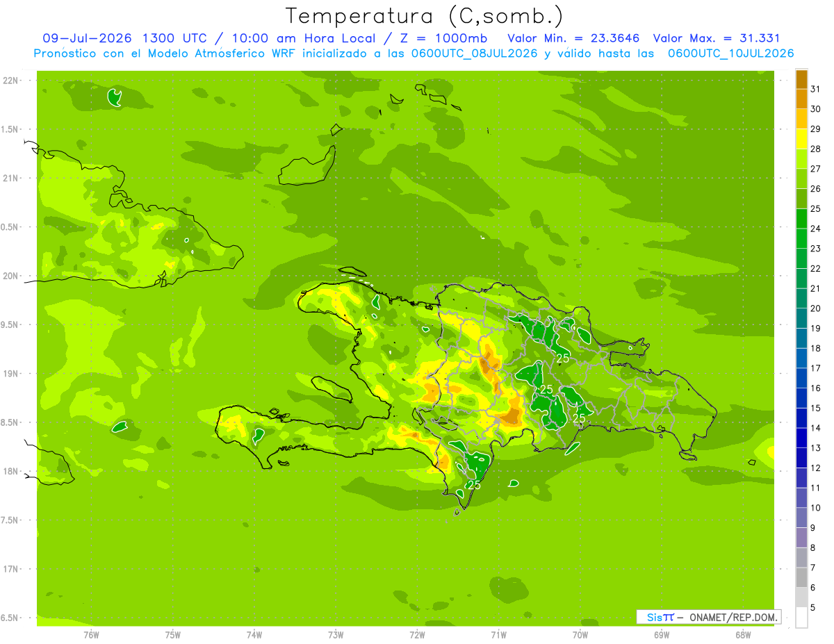Click the legend value "15"
The width and height of the screenshot is (834, 644).
click(x=815, y=408)
